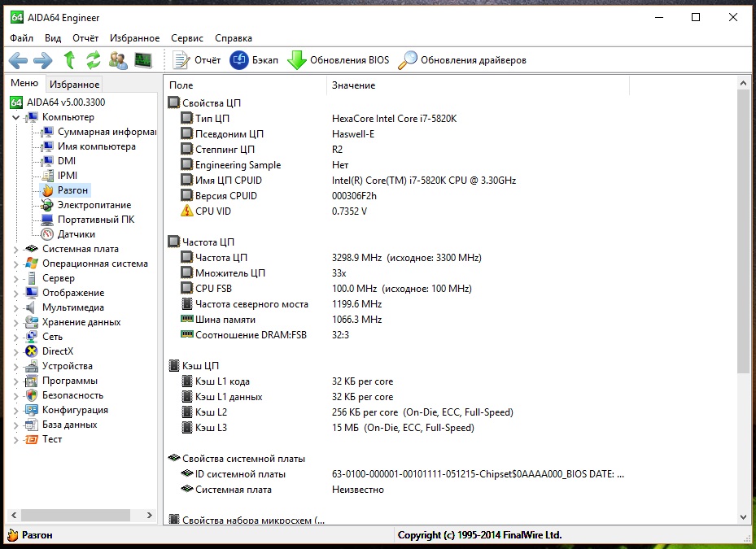Click the Свойства ЦП section header icon
The height and width of the screenshot is (549, 756).
(x=173, y=102)
